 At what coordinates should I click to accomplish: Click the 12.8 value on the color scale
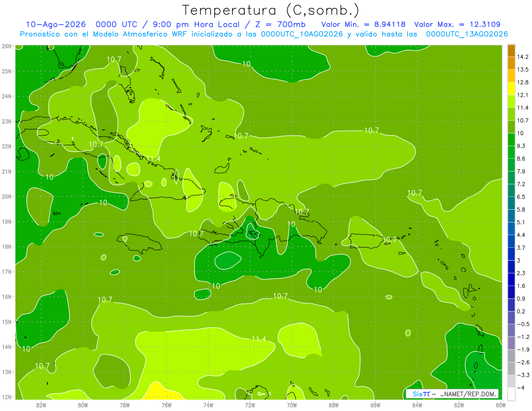[x=523, y=82]
